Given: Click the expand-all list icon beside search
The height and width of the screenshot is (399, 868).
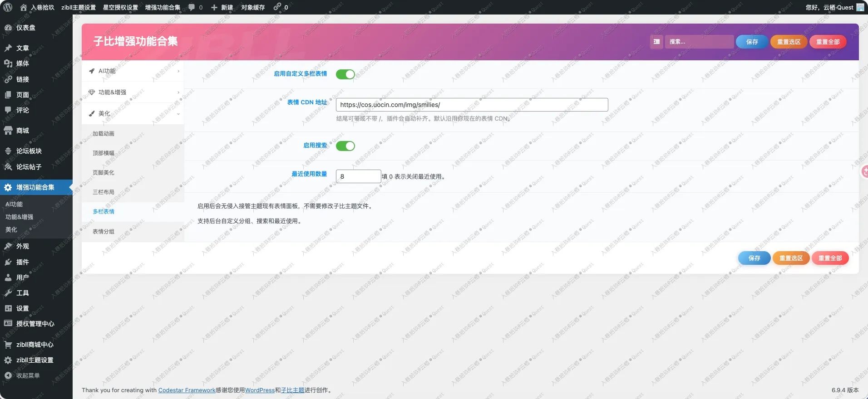Looking at the screenshot, I should (x=656, y=42).
